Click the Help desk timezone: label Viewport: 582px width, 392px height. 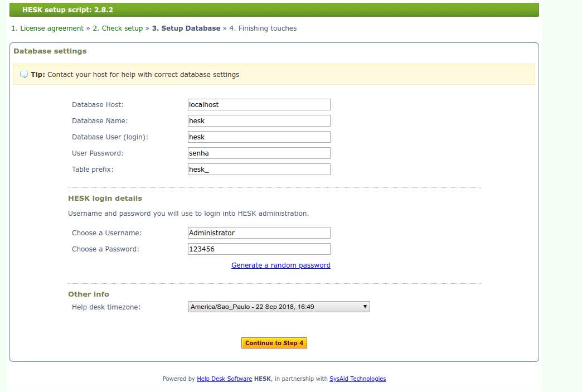(106, 307)
